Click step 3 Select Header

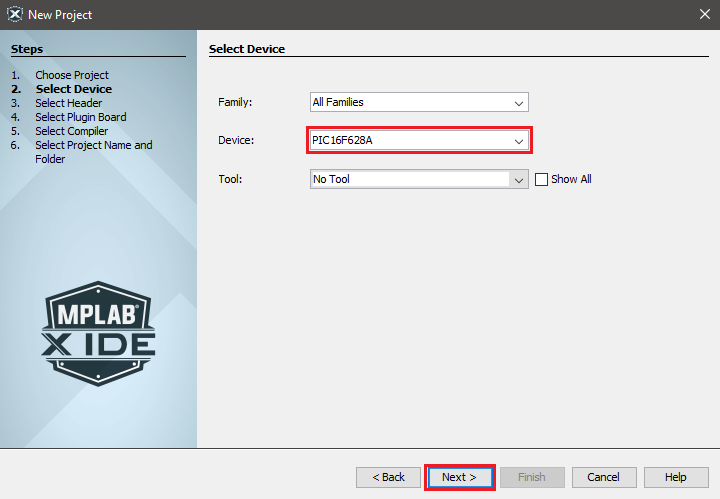point(68,103)
